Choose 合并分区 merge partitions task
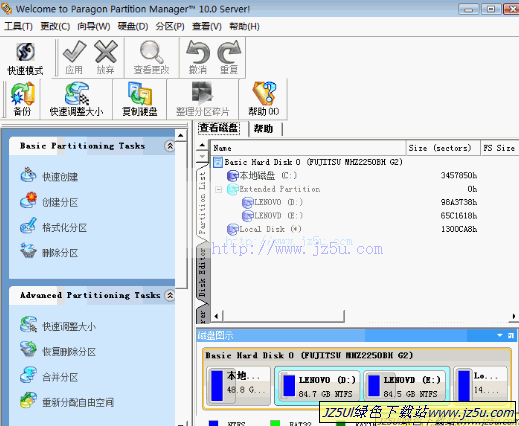Screen dimensions: 519x426 (x=49, y=376)
